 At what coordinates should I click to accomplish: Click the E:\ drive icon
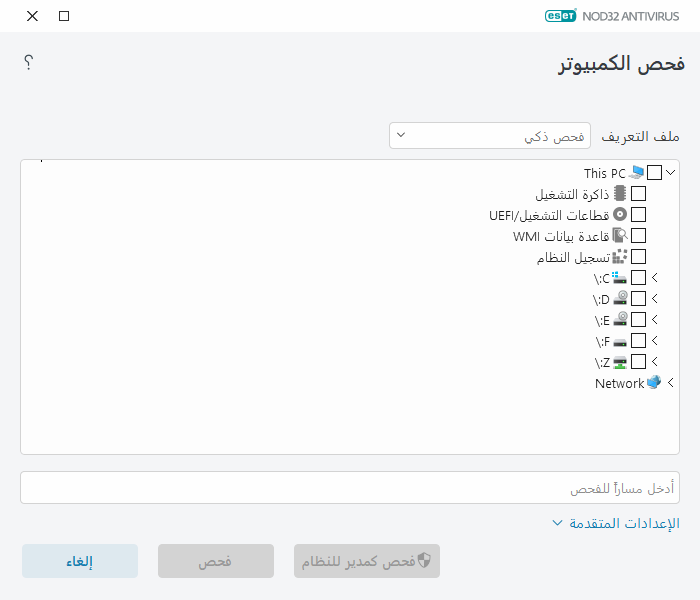click(620, 319)
